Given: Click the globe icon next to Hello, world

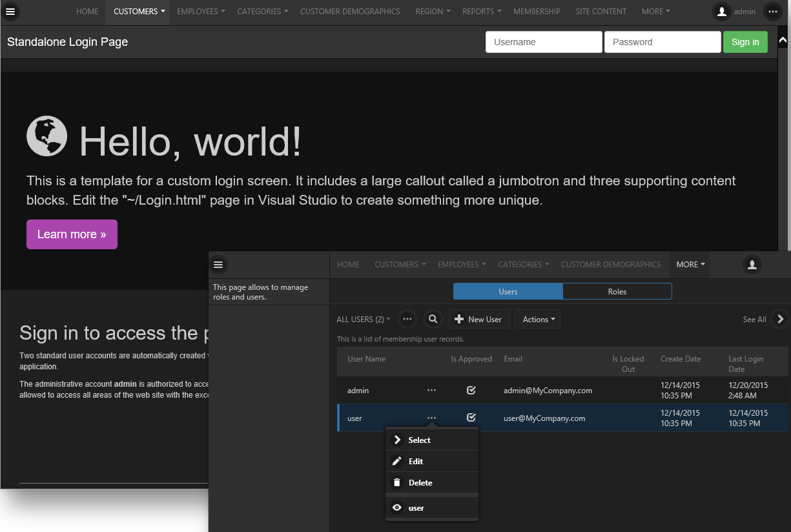Looking at the screenshot, I should [46, 136].
